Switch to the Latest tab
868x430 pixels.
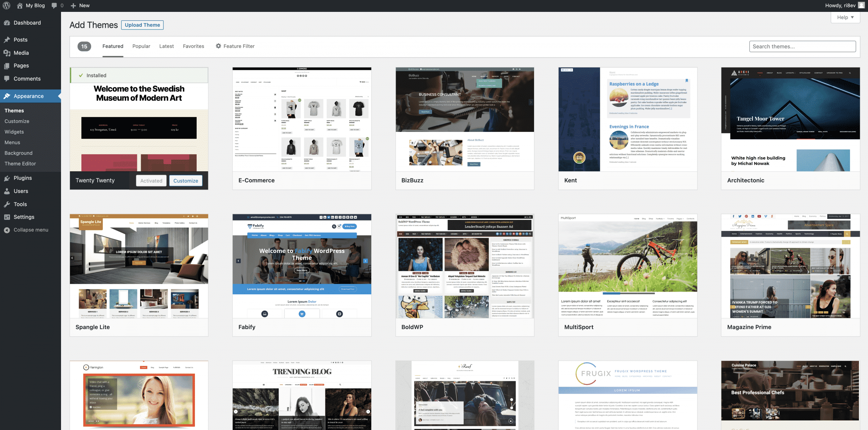166,46
